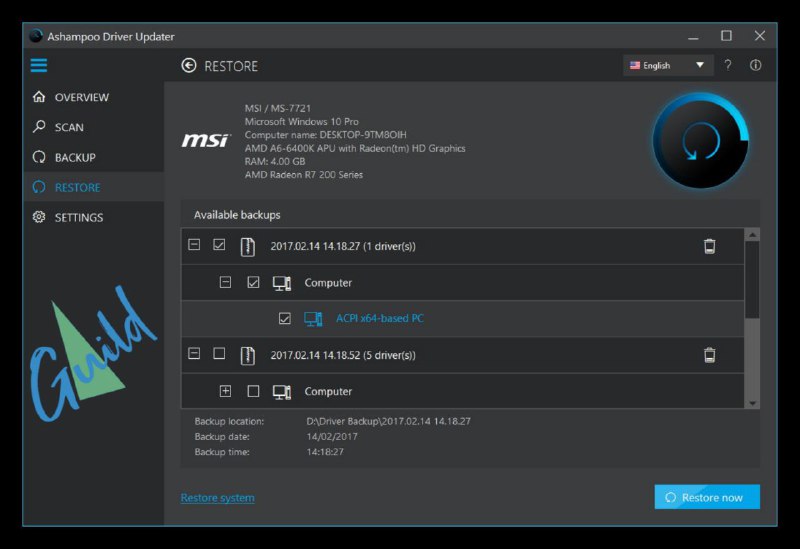Click the Computer icon under first backup
The width and height of the screenshot is (800, 549).
(x=282, y=283)
